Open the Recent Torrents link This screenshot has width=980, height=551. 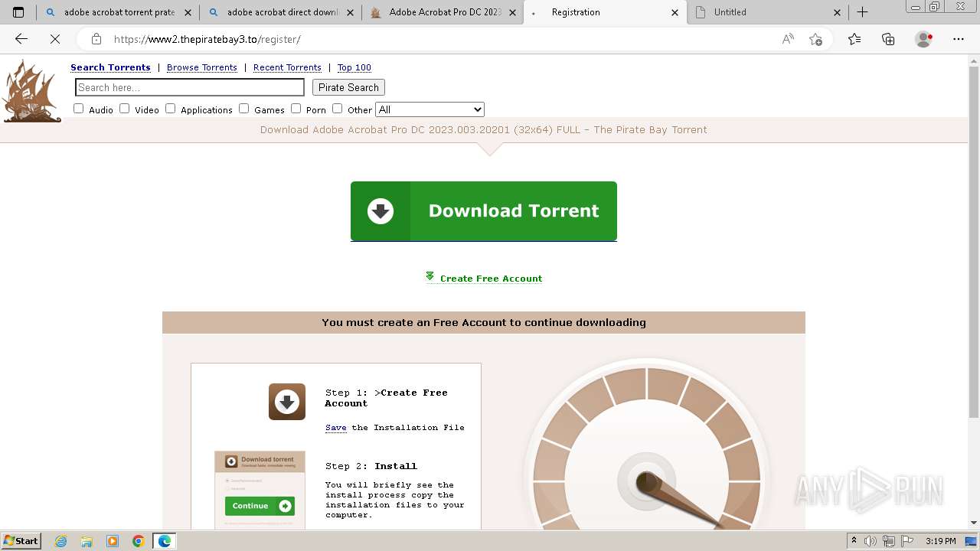click(x=287, y=67)
